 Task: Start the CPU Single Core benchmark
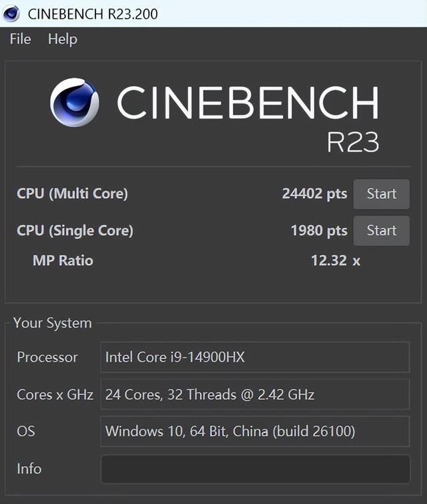tap(381, 230)
